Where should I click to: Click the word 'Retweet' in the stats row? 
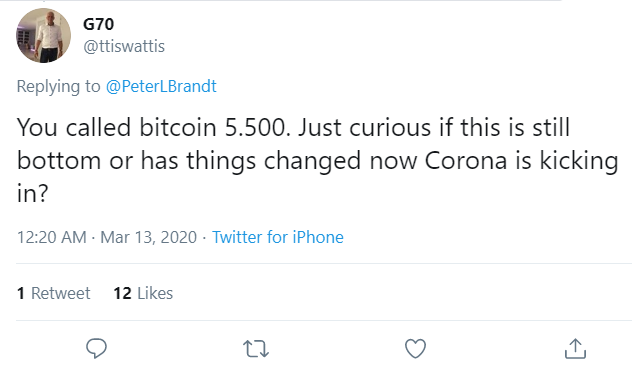click(x=61, y=293)
